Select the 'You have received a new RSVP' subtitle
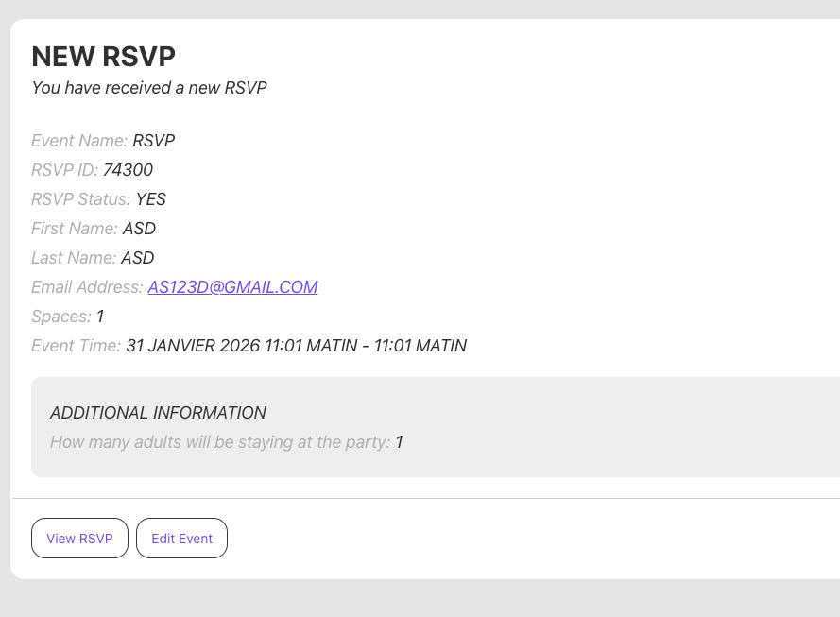This screenshot has width=840, height=617. 149,88
